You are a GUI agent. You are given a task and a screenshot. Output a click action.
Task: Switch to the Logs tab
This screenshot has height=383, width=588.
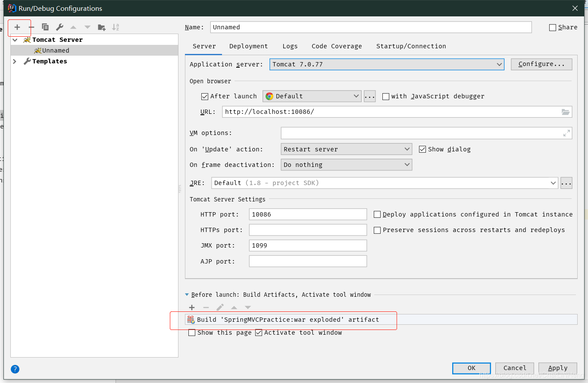point(290,46)
